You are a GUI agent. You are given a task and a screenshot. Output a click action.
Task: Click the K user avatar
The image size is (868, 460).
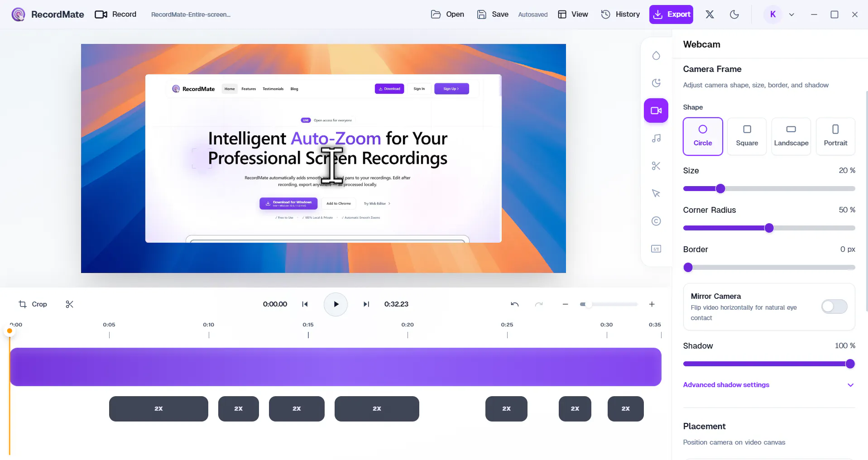(x=773, y=14)
